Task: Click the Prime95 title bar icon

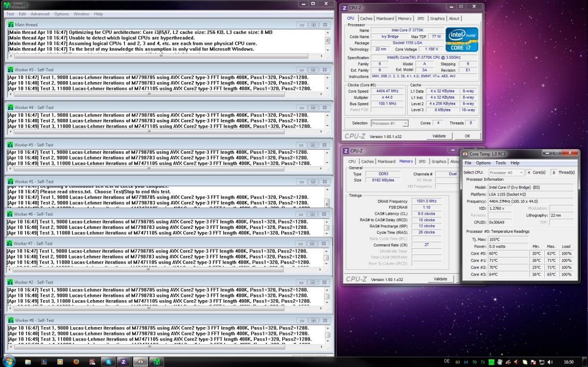Action: pyautogui.click(x=6, y=5)
